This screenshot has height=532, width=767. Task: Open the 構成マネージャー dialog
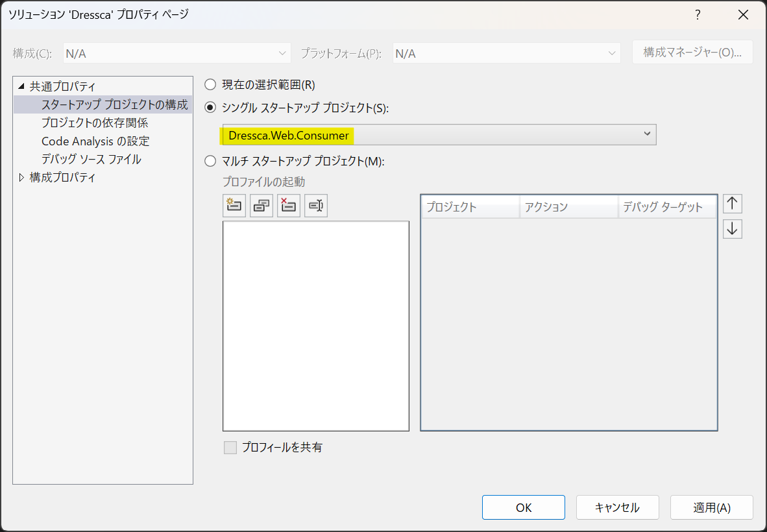point(692,52)
